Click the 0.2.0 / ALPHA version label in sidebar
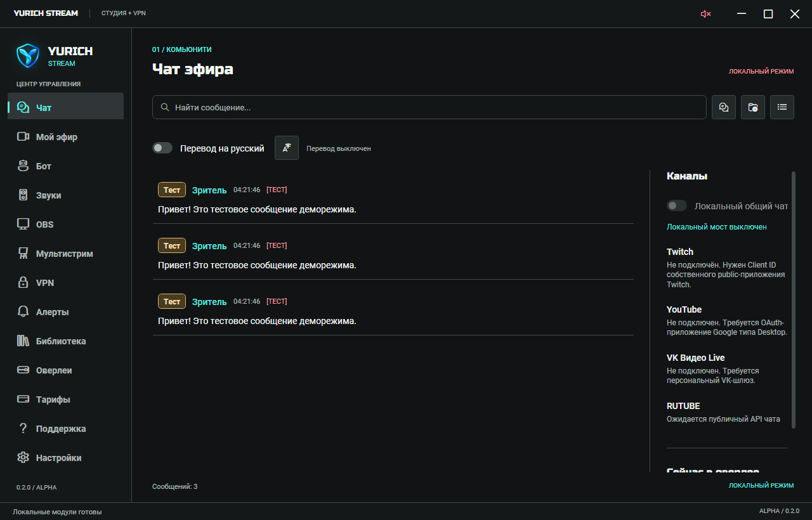Screen dimensions: 812x520 pos(36,488)
